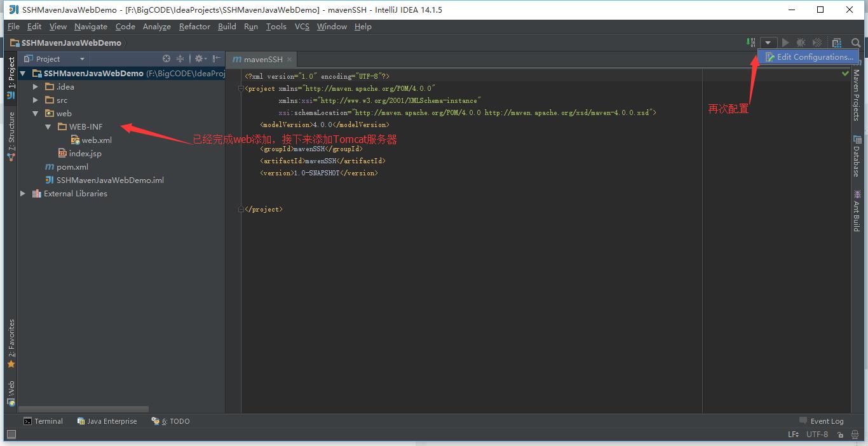
Task: Click SSHMavenJavaWebDemo breadcrumb in navigation bar
Action: tap(65, 43)
